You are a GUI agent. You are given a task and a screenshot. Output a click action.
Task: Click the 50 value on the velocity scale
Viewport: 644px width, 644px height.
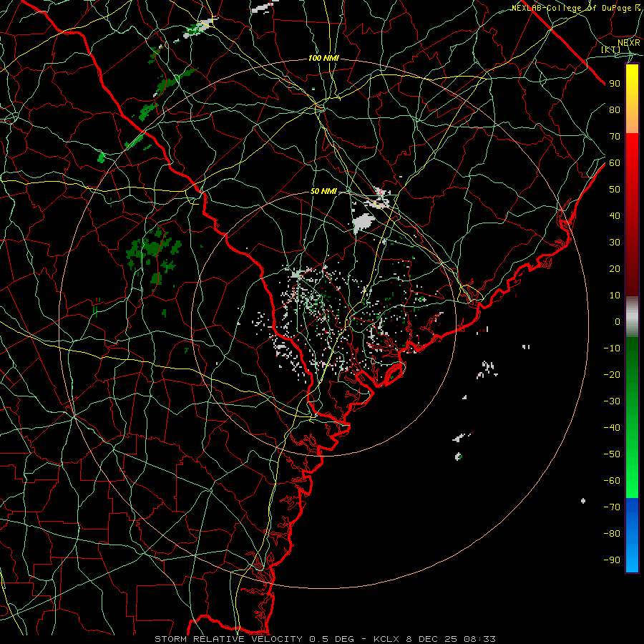615,190
